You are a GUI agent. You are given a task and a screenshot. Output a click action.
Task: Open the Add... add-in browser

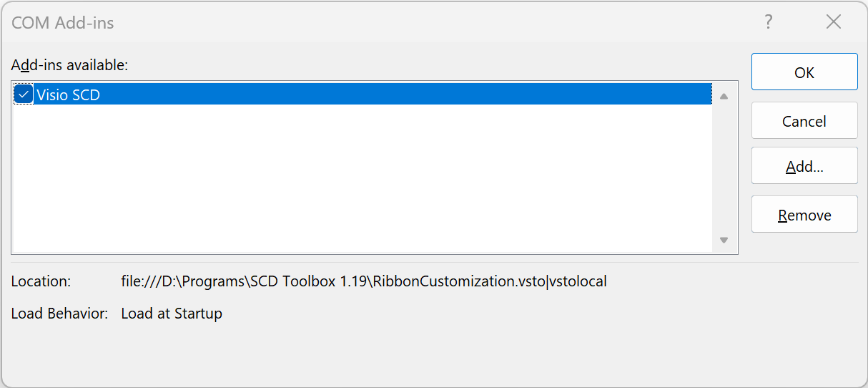(x=804, y=166)
